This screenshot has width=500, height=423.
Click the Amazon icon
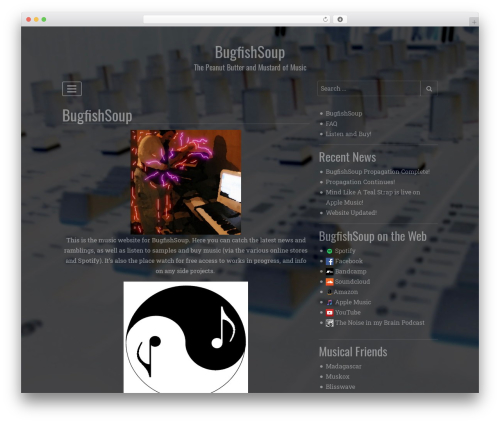click(x=329, y=292)
